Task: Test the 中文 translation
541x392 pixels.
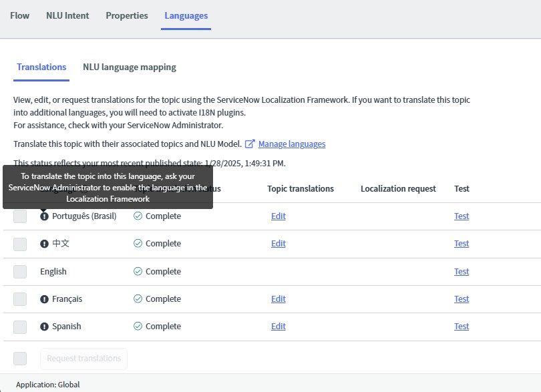Action: [x=462, y=244]
